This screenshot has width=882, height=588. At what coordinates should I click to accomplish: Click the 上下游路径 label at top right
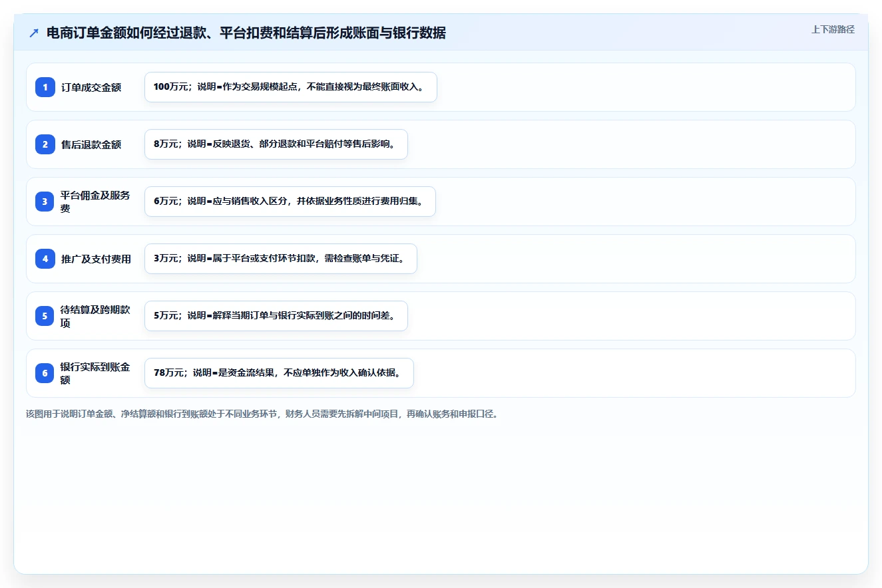pyautogui.click(x=833, y=30)
